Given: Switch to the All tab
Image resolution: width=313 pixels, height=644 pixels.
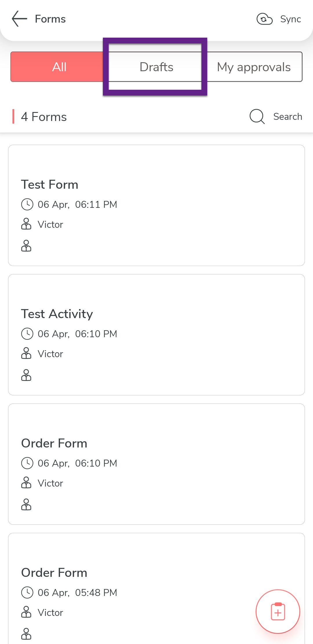Looking at the screenshot, I should coord(59,67).
